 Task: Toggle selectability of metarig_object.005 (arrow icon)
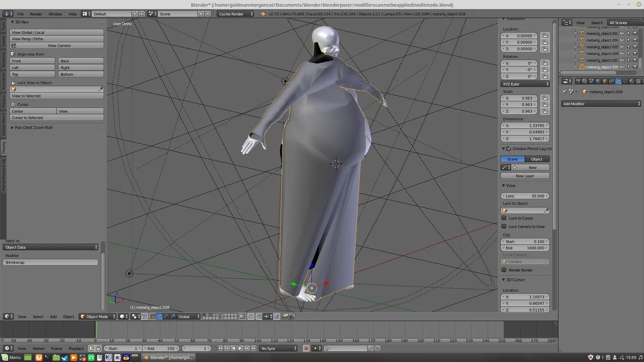click(x=629, y=47)
